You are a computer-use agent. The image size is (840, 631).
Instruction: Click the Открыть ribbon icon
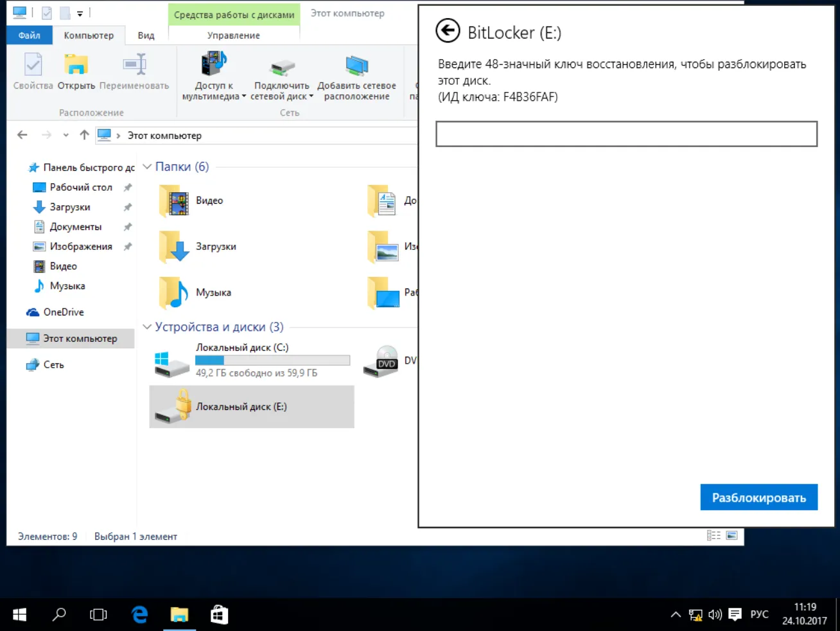pyautogui.click(x=76, y=72)
